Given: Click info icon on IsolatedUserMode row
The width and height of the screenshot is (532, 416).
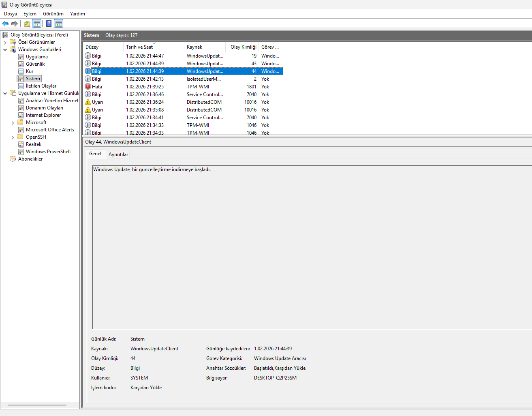Looking at the screenshot, I should (88, 79).
